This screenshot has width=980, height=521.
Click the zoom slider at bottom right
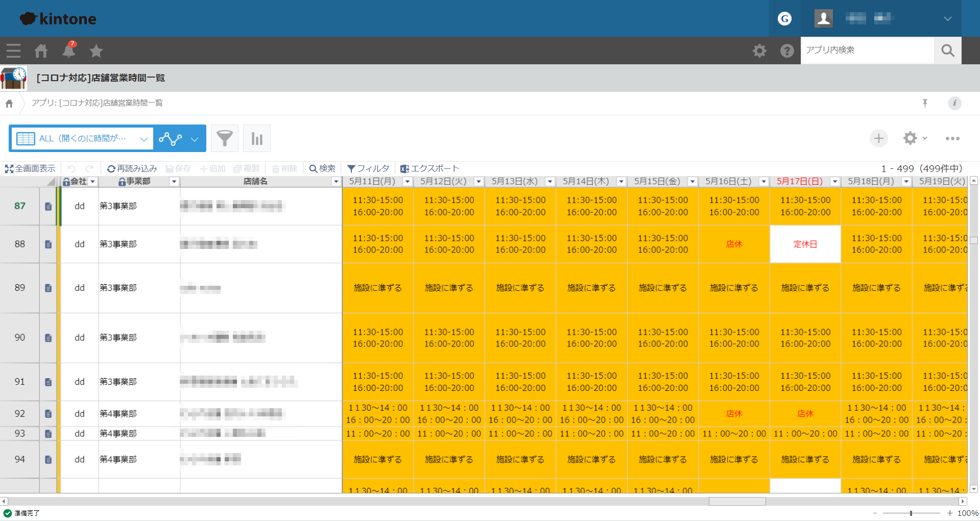(x=911, y=513)
